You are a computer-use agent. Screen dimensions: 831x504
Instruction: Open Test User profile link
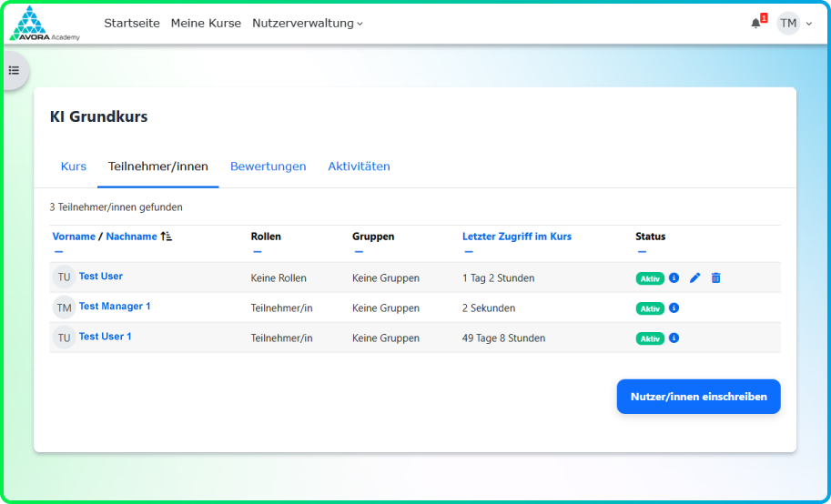point(101,277)
